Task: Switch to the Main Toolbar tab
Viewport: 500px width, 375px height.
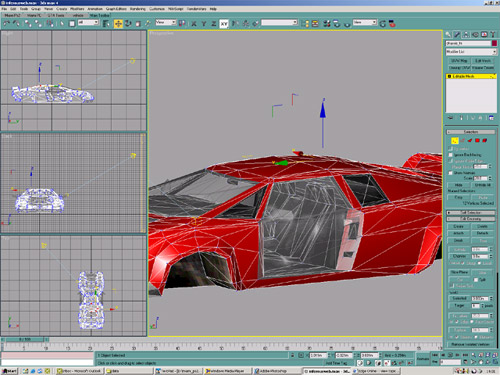Action: point(99,15)
